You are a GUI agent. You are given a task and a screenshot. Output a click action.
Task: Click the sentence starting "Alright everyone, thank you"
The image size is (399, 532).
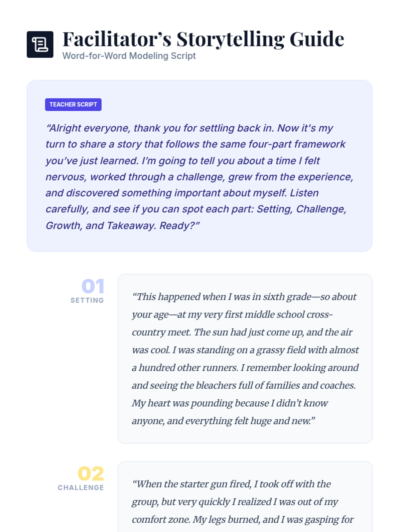point(160,128)
